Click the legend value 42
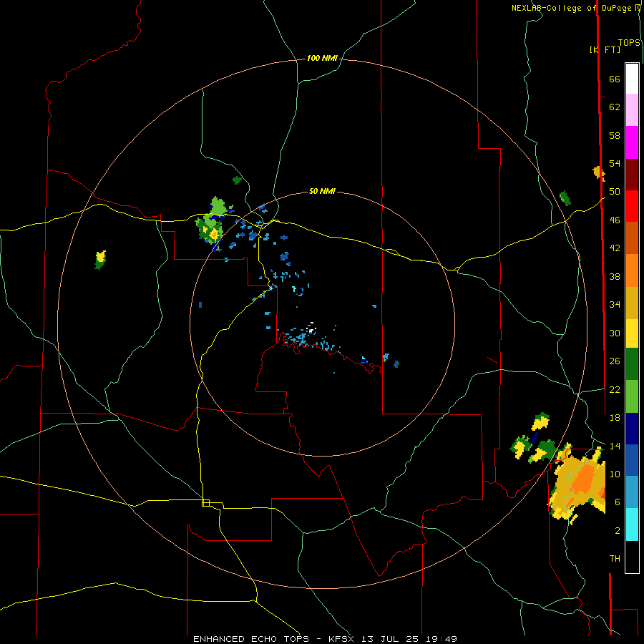The height and width of the screenshot is (644, 644). pos(615,248)
